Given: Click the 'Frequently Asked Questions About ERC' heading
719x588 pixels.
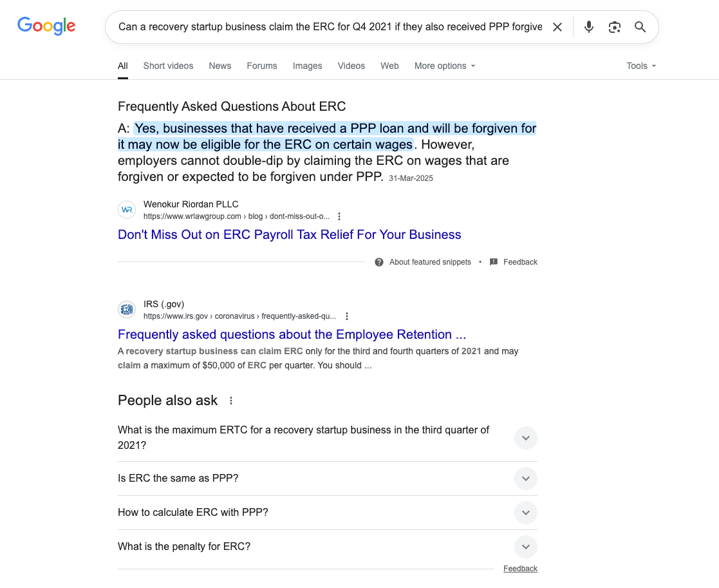Looking at the screenshot, I should 232,106.
